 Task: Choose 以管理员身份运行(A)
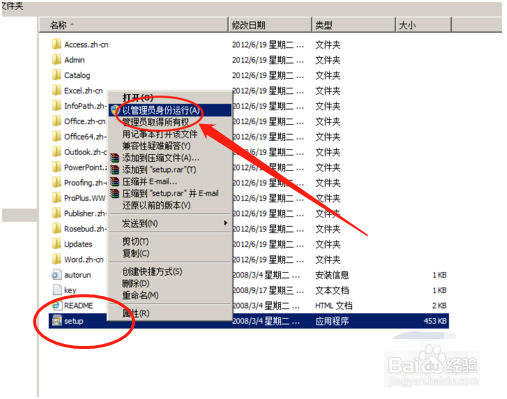point(171,110)
